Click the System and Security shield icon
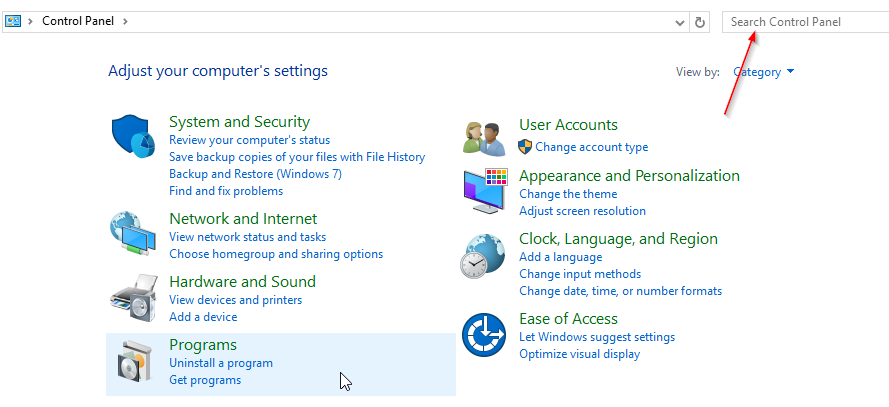 point(133,137)
